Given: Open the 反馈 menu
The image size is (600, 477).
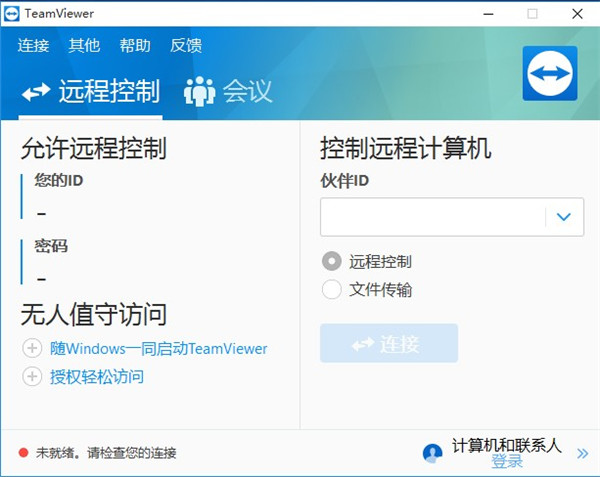Looking at the screenshot, I should pos(186,46).
